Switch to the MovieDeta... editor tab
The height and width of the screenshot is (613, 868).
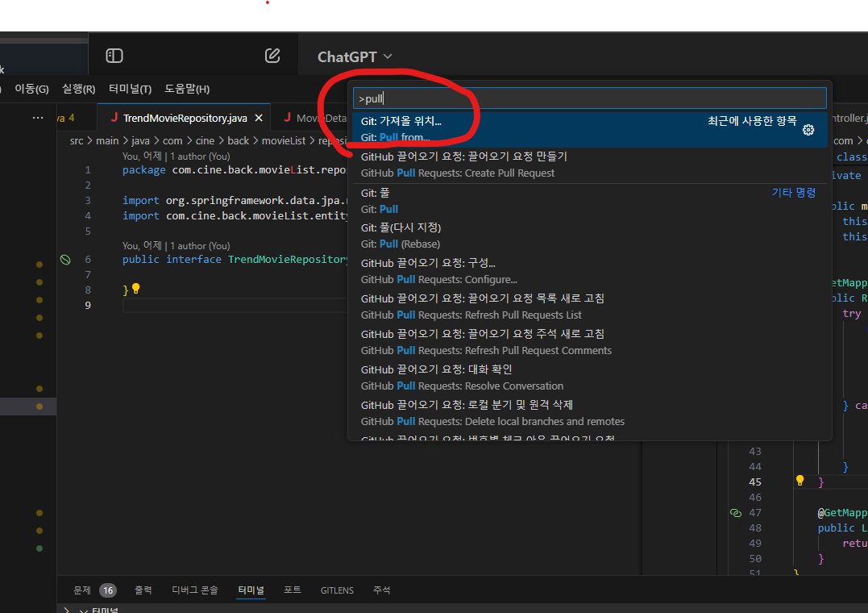pos(314,118)
